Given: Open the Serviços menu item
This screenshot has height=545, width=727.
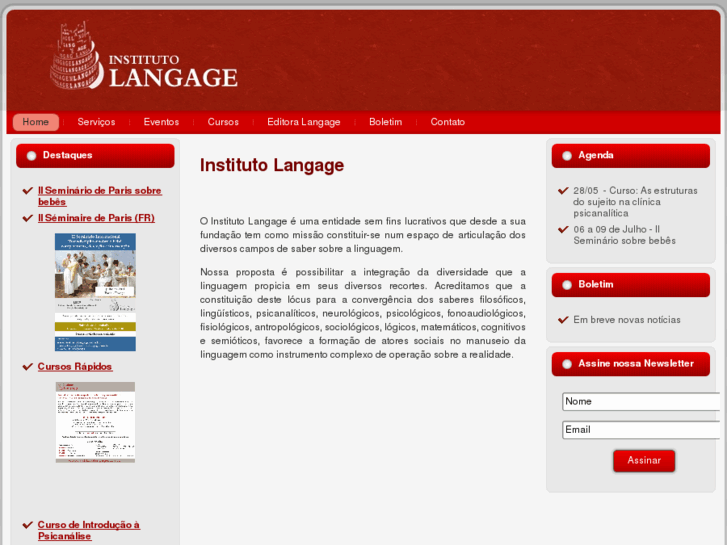Looking at the screenshot, I should point(96,122).
